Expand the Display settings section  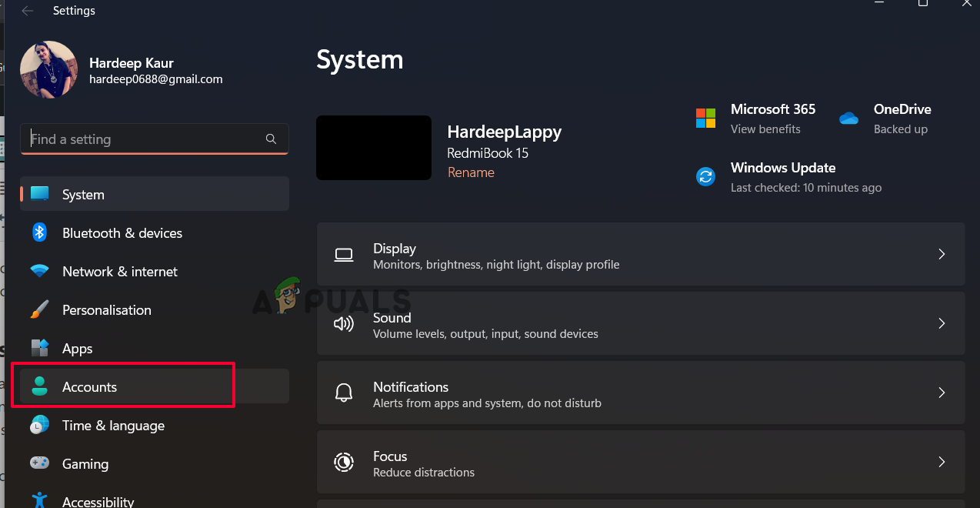942,254
